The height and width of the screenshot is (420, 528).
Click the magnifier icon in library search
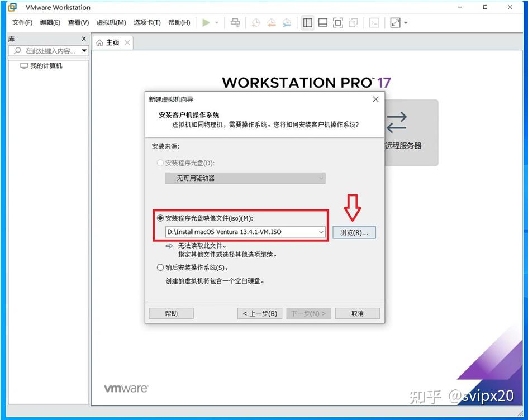17,51
